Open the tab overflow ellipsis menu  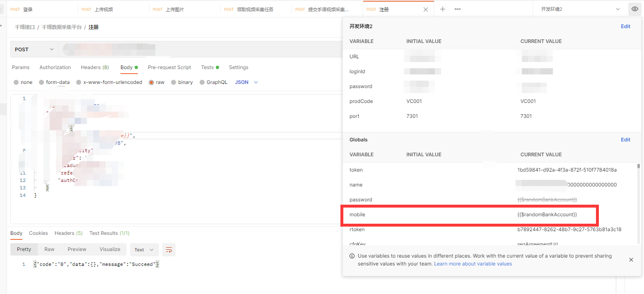pos(457,9)
